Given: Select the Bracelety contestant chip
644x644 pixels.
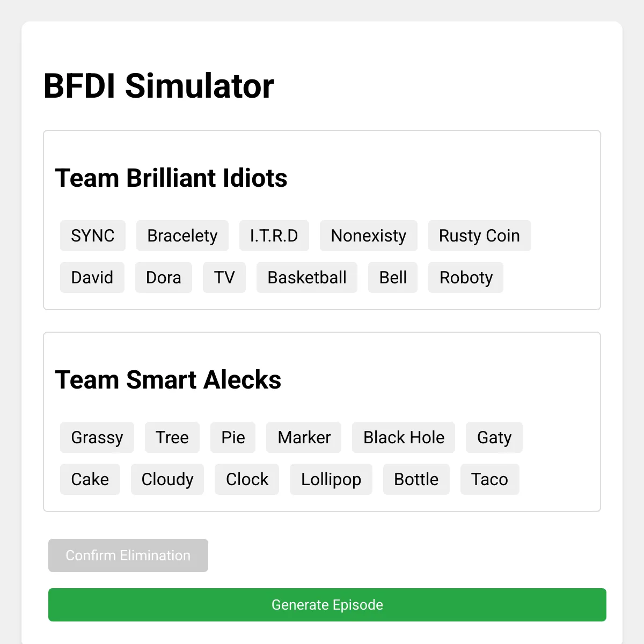Looking at the screenshot, I should [x=182, y=236].
